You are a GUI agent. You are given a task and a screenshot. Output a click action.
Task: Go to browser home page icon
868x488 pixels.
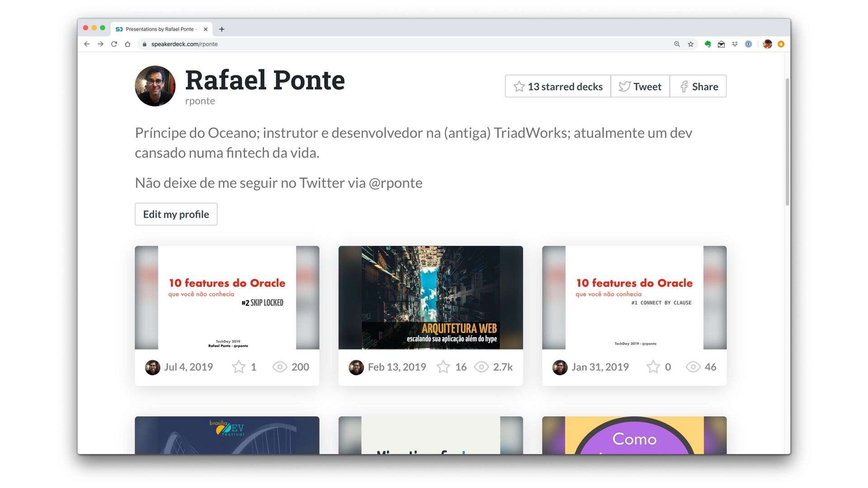127,44
